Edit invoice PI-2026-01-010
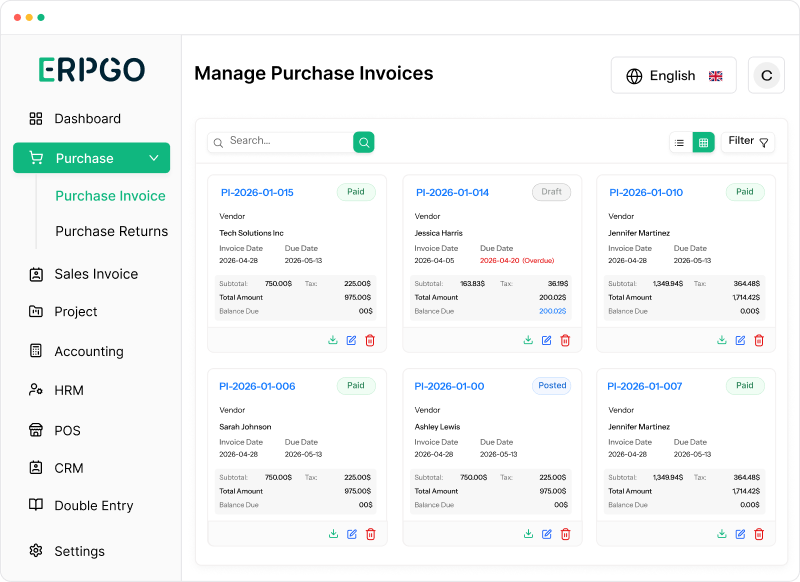The image size is (800, 582). coord(740,340)
